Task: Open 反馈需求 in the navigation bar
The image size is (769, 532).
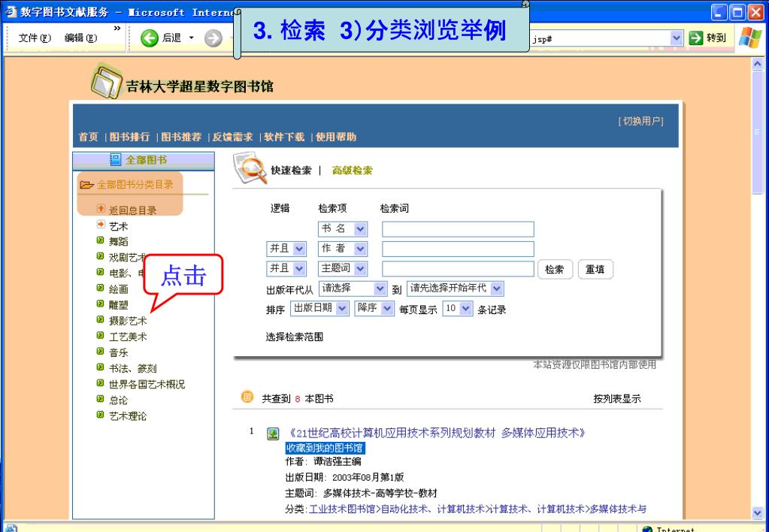Action: click(x=233, y=137)
